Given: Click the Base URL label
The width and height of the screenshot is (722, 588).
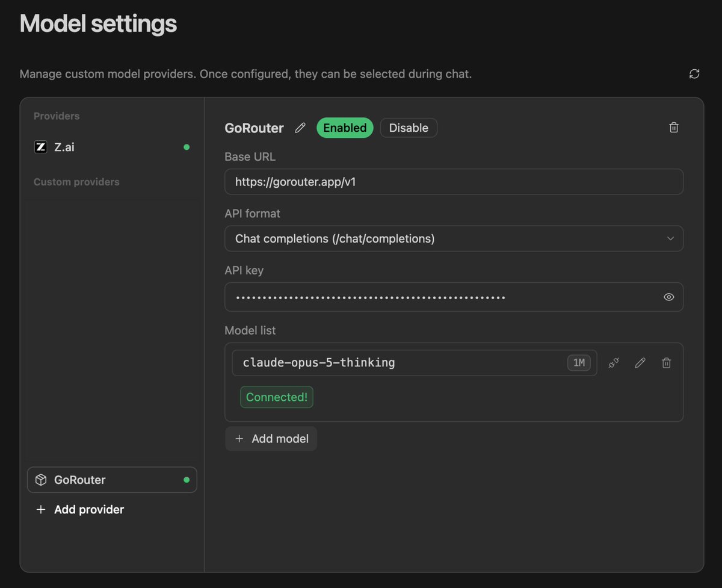Looking at the screenshot, I should 250,156.
